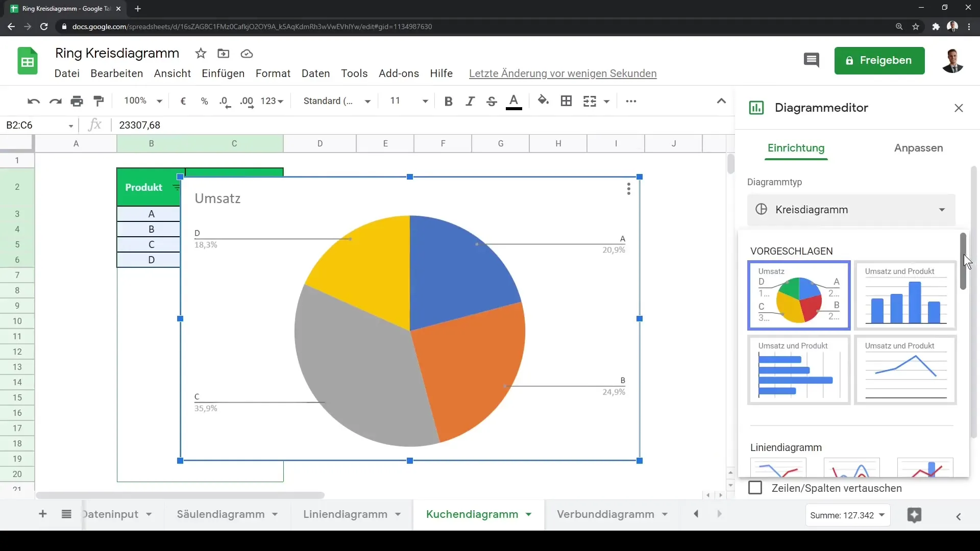Toggle Zeilen/Spalten vertauschen checkbox
This screenshot has width=980, height=551.
[755, 488]
